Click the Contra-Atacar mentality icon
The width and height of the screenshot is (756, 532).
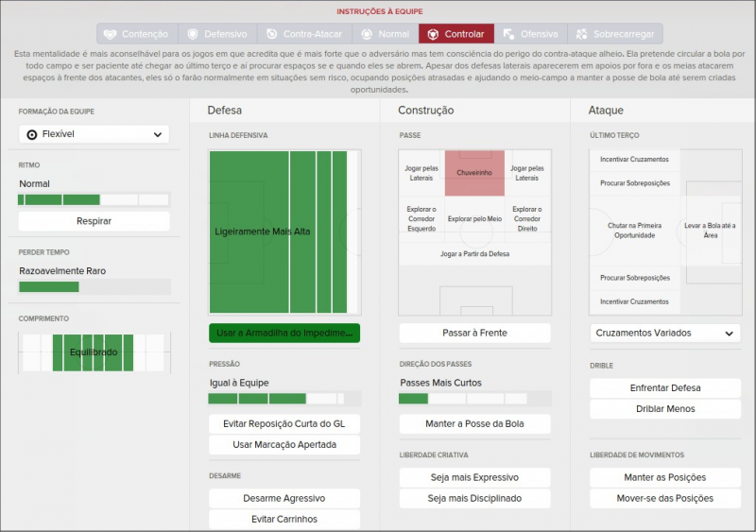click(272, 34)
